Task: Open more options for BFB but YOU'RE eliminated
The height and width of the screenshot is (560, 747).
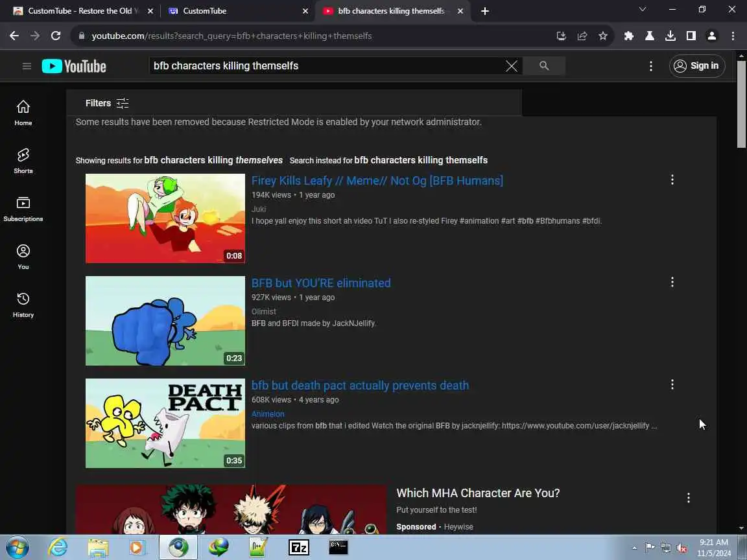Action: point(672,282)
